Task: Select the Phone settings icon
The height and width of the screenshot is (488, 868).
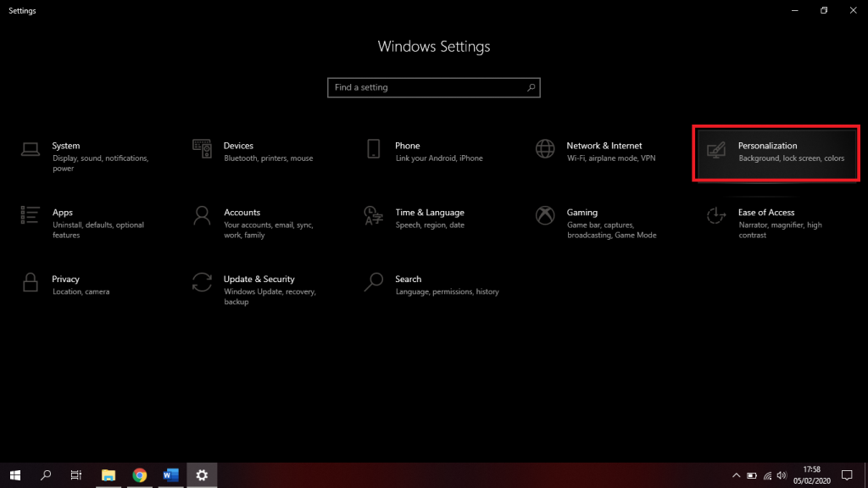Action: pyautogui.click(x=374, y=149)
